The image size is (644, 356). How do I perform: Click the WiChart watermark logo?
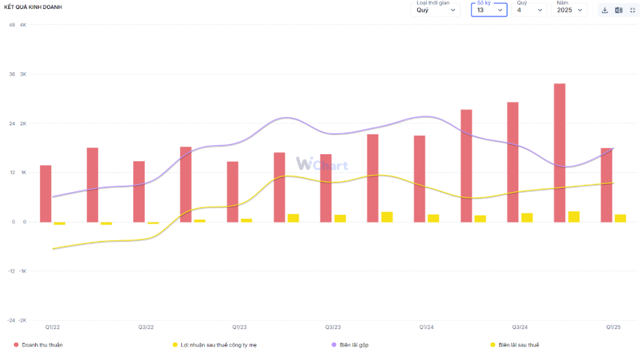[x=322, y=164]
